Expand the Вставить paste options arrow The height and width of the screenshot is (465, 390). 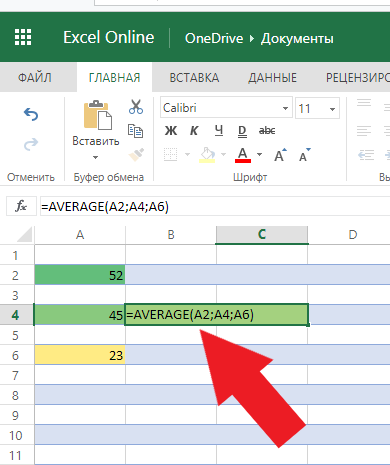[95, 157]
